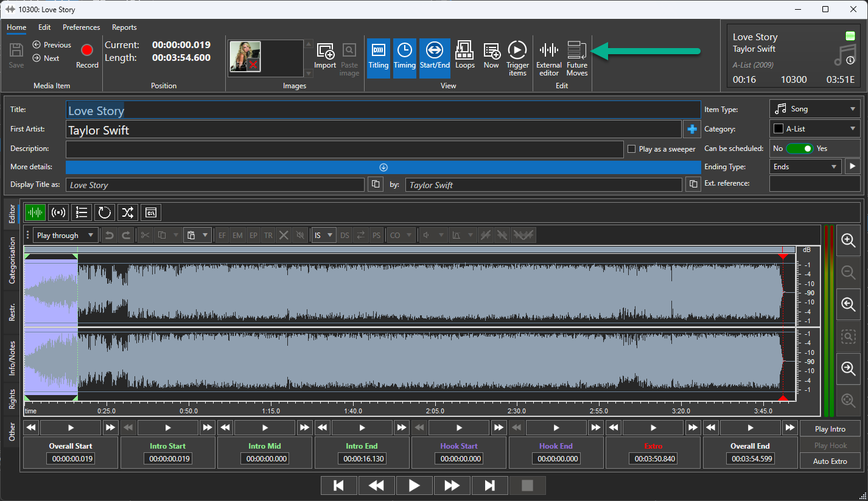Open the Preferences ribbon tab
The height and width of the screenshot is (501, 868).
(x=82, y=27)
